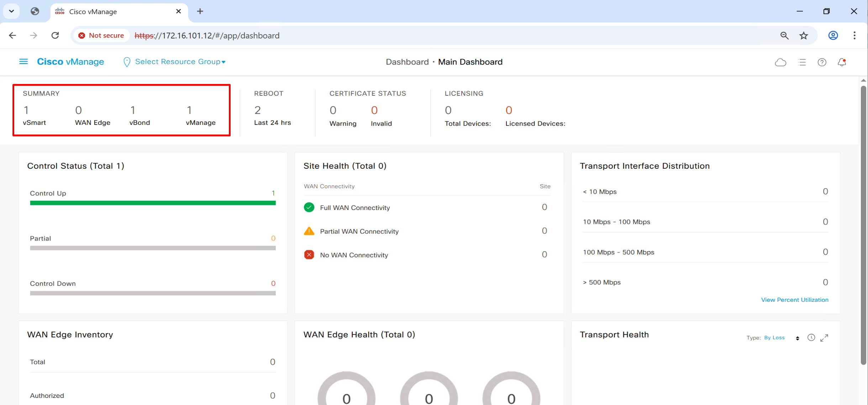The image size is (868, 405).
Task: Open a new browser tab
Action: pos(200,11)
